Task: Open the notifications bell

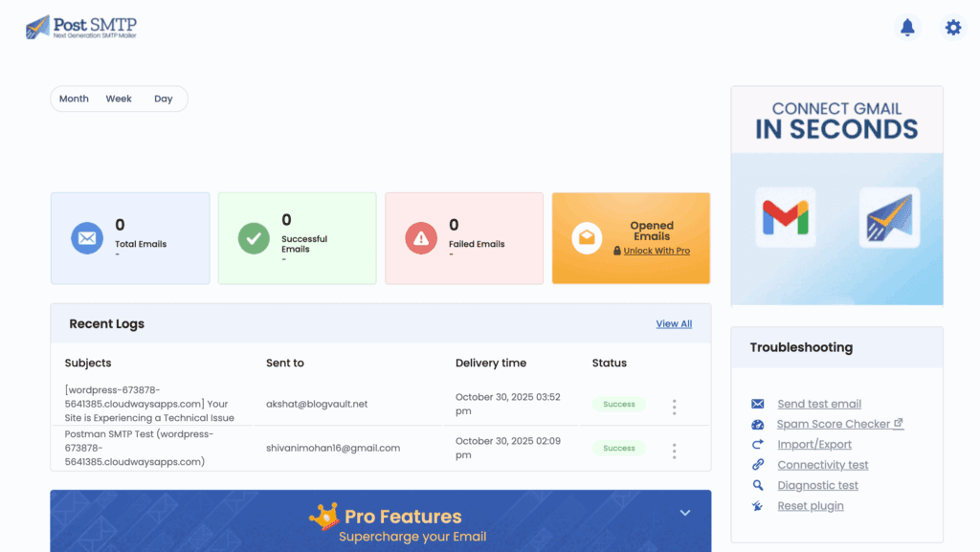Action: tap(907, 27)
